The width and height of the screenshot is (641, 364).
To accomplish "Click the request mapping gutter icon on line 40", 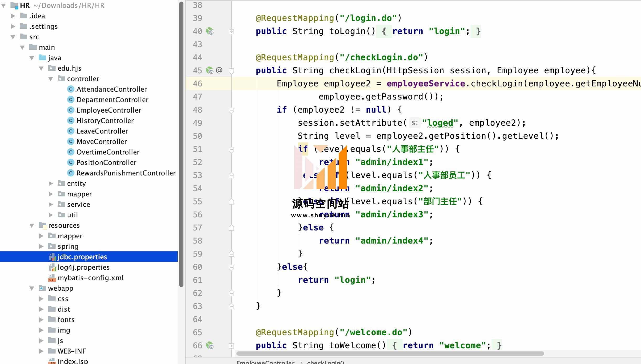I will pos(210,31).
